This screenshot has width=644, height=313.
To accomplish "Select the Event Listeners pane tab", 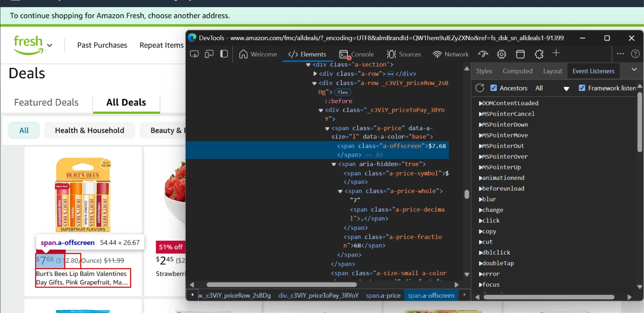I will pyautogui.click(x=593, y=71).
